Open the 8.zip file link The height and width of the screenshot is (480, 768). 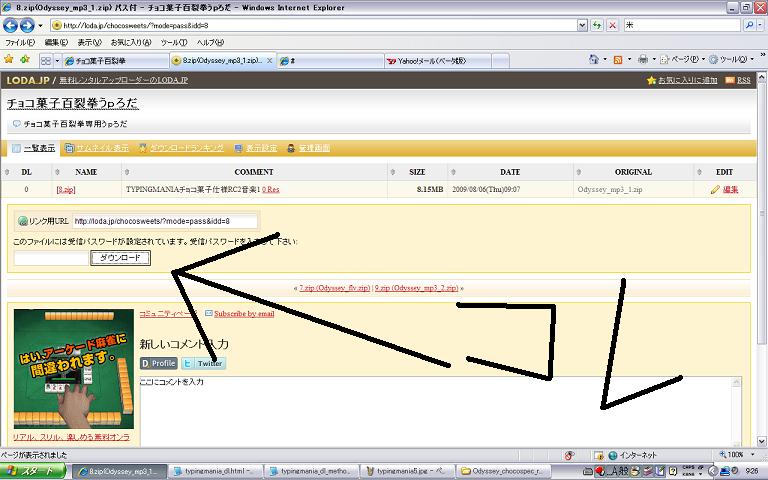(x=66, y=189)
